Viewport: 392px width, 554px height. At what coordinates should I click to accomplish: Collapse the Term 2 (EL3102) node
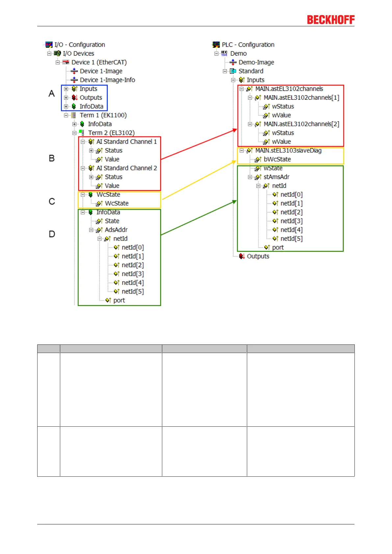(x=74, y=133)
